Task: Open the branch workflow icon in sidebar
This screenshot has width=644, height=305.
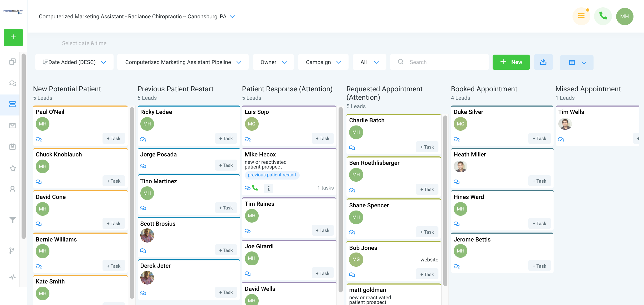Action: 12,251
